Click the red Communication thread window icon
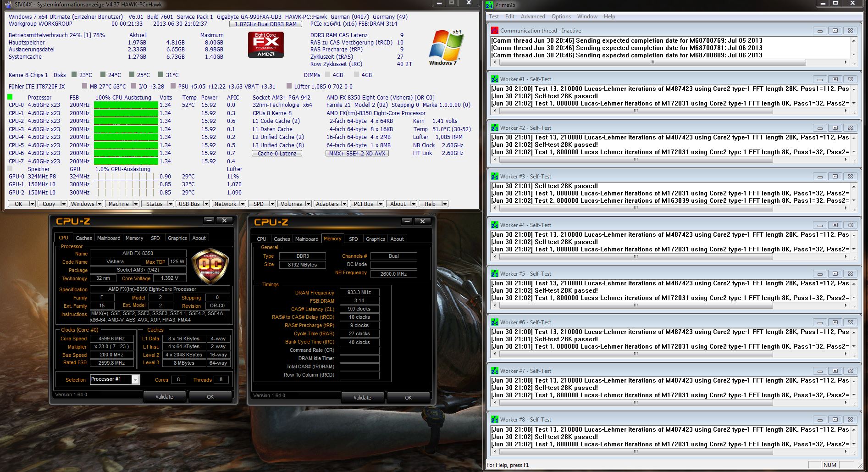Viewport: 868px width, 472px height. (495, 30)
